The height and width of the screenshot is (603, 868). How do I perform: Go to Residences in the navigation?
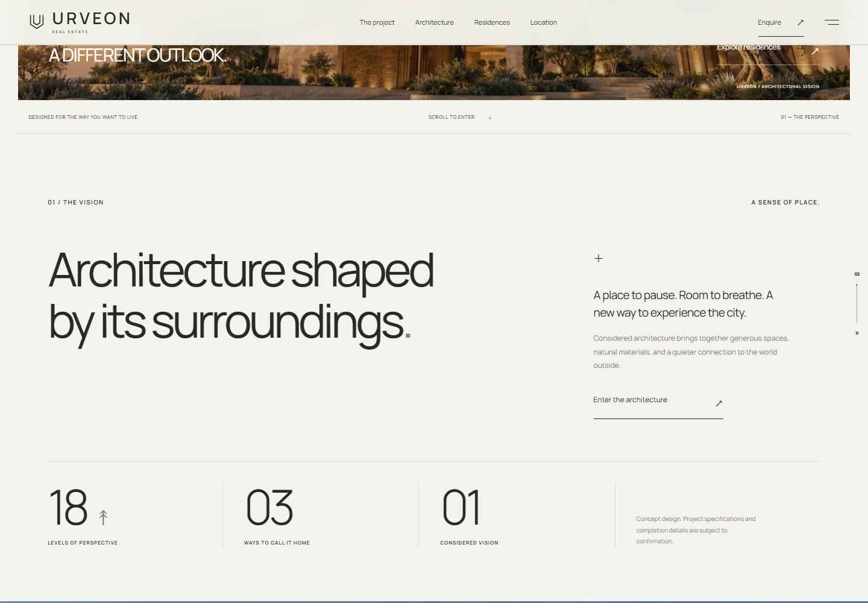[x=492, y=22]
